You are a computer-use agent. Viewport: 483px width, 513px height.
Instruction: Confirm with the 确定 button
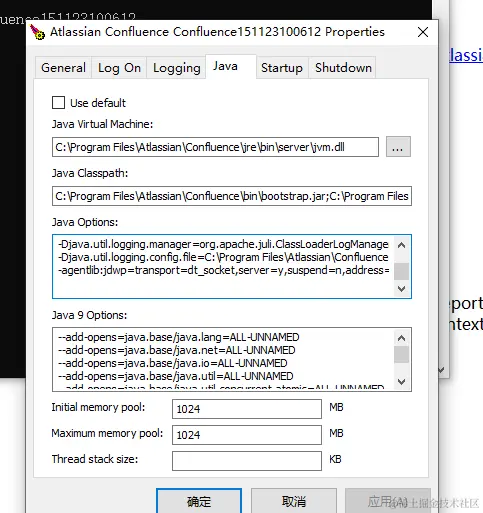click(199, 501)
